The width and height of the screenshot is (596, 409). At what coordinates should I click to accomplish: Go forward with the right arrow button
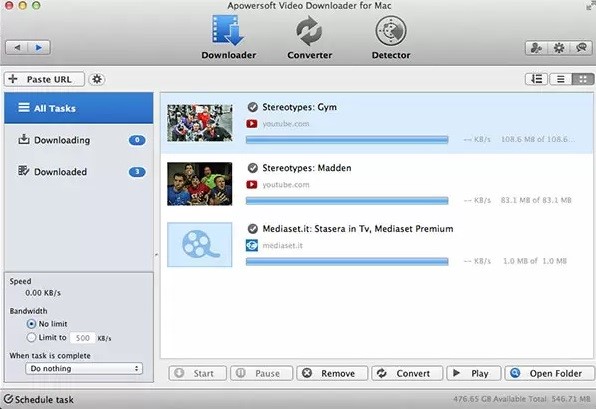tap(39, 48)
